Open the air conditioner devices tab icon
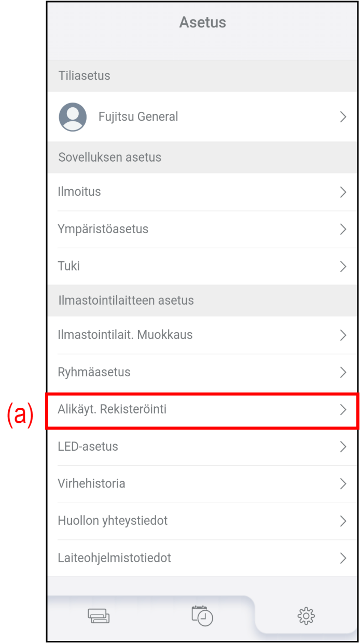This screenshot has height=644, width=361. [98, 616]
